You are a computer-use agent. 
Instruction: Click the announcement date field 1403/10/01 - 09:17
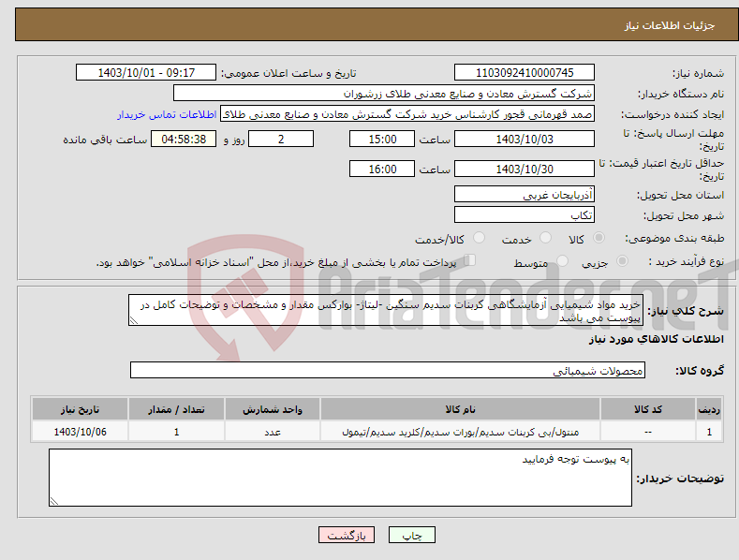point(146,73)
